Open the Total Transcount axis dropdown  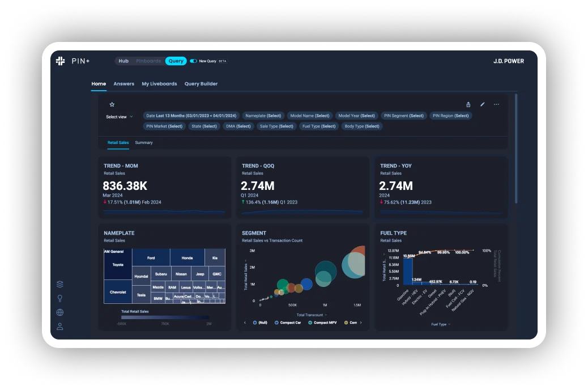312,315
